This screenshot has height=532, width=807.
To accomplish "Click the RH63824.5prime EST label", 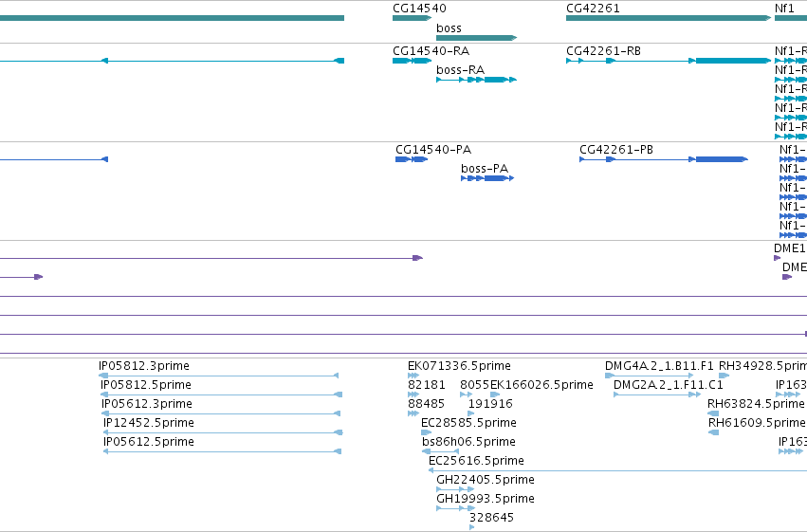I will [756, 404].
